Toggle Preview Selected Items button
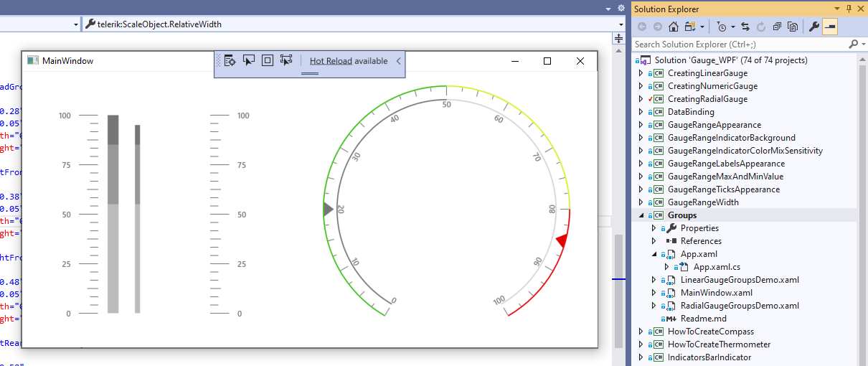 point(829,27)
